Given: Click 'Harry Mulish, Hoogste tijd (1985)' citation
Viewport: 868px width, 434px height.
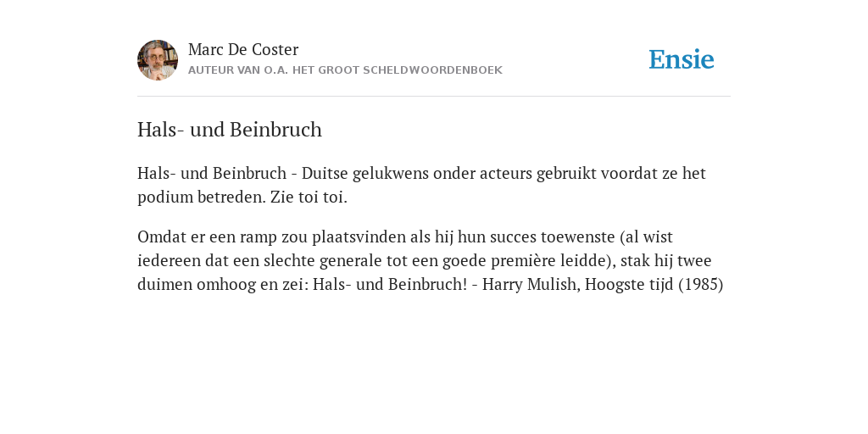Looking at the screenshot, I should [x=603, y=284].
